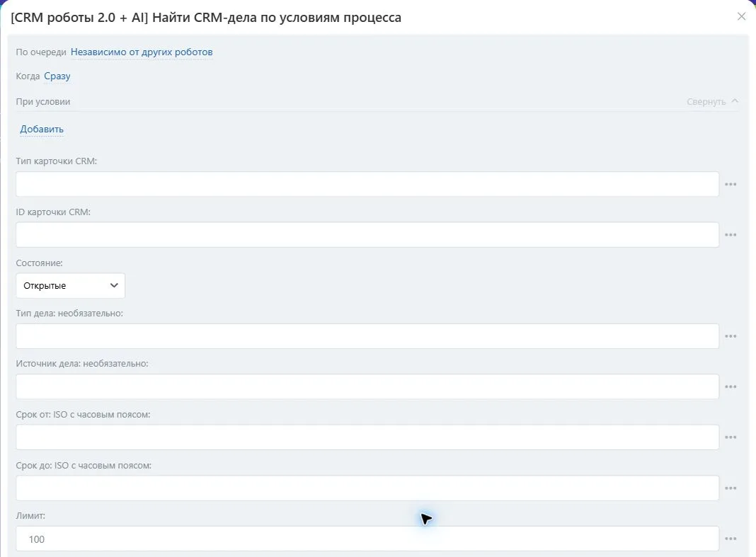Image resolution: width=756 pixels, height=557 pixels.
Task: Focus the Срок до ISO input field
Action: (367, 488)
